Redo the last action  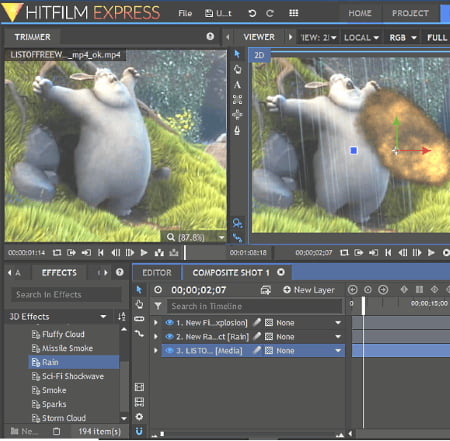click(x=270, y=13)
